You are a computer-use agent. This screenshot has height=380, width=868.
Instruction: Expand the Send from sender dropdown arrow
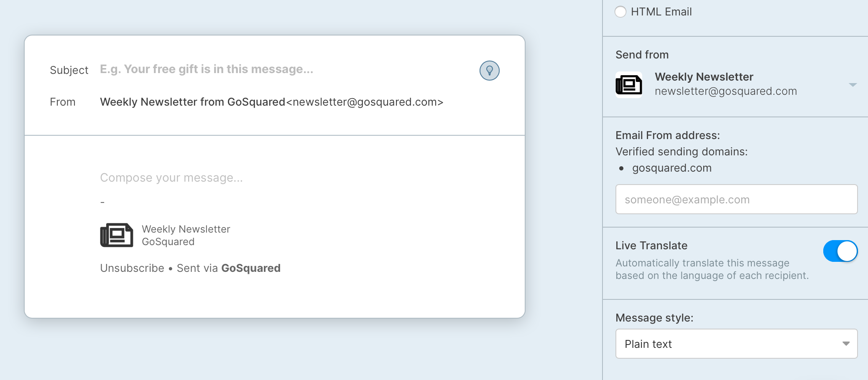(x=853, y=85)
